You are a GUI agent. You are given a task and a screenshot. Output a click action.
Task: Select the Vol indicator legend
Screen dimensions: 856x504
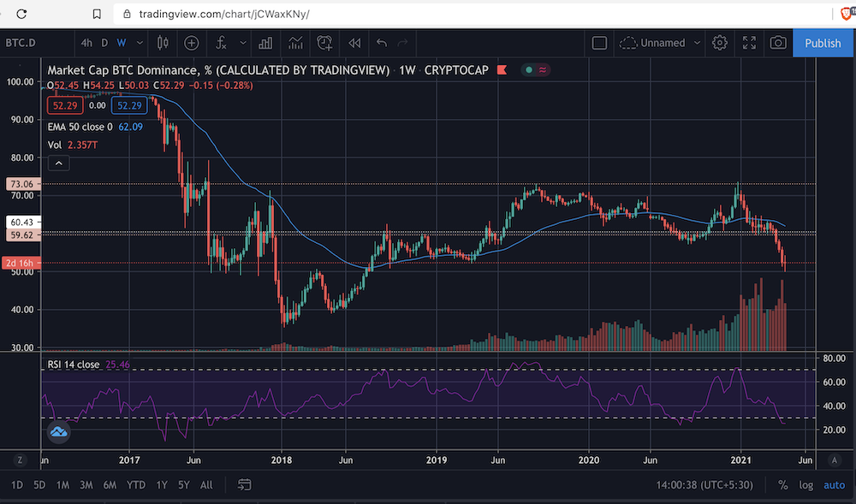[55, 145]
